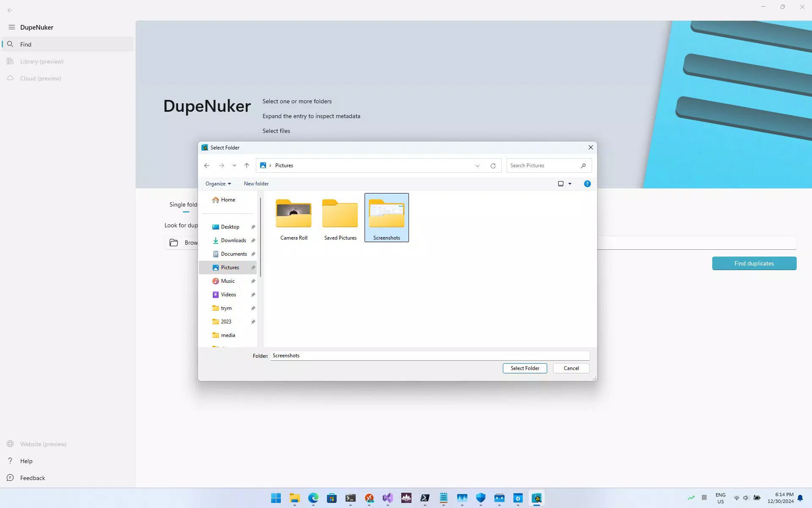This screenshot has height=508, width=812.
Task: Select media folder in the navigation pane
Action: click(228, 335)
